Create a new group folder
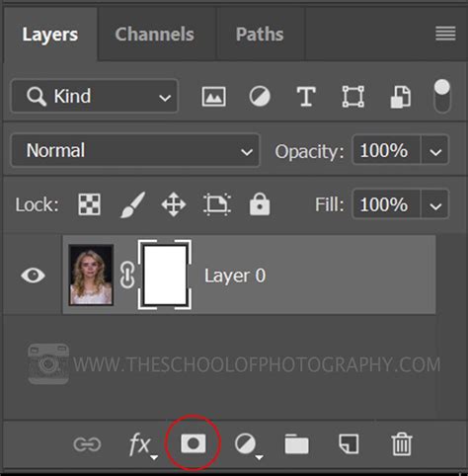 (x=296, y=444)
